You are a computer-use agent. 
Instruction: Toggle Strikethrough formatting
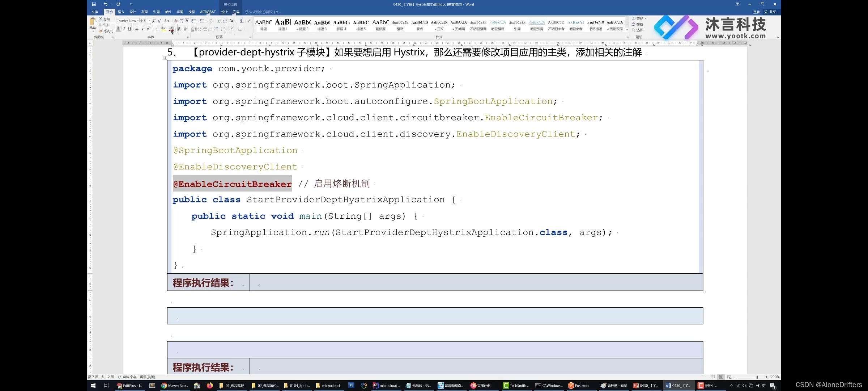tap(137, 29)
